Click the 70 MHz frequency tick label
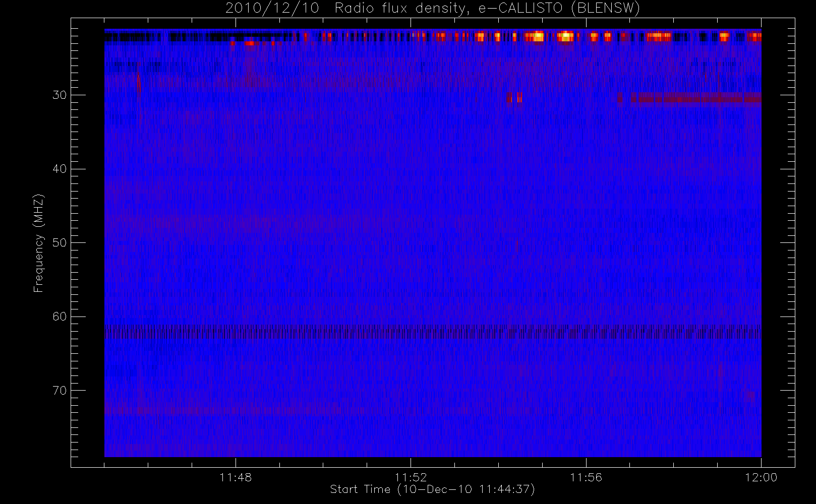The width and height of the screenshot is (816, 504). [x=60, y=390]
